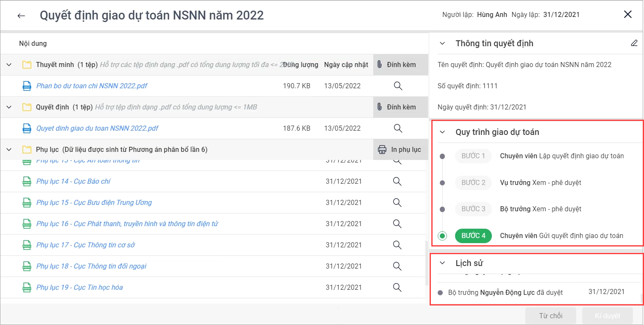Click the file icon of Phụ lục 15
This screenshot has height=325, width=644.
point(27,202)
